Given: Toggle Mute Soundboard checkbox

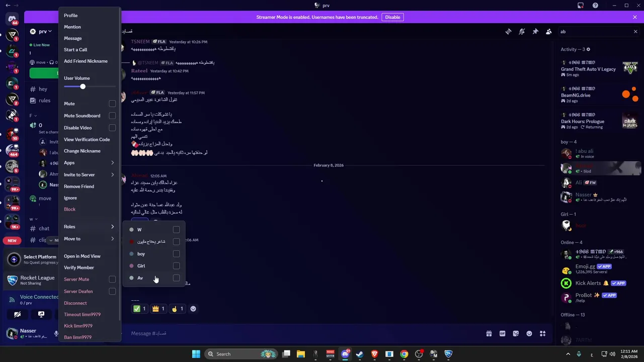Looking at the screenshot, I should (x=112, y=116).
